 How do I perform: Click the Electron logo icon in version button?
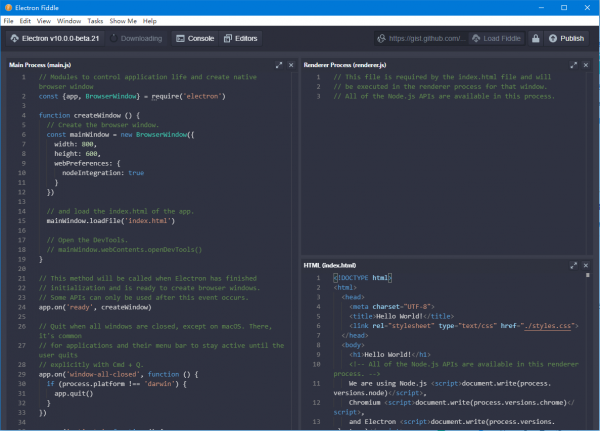(x=15, y=38)
